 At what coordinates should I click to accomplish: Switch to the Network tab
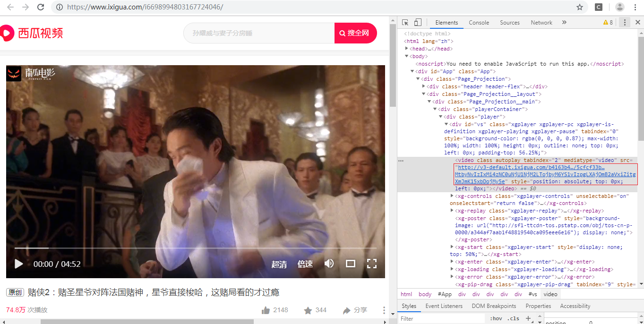[x=541, y=22]
